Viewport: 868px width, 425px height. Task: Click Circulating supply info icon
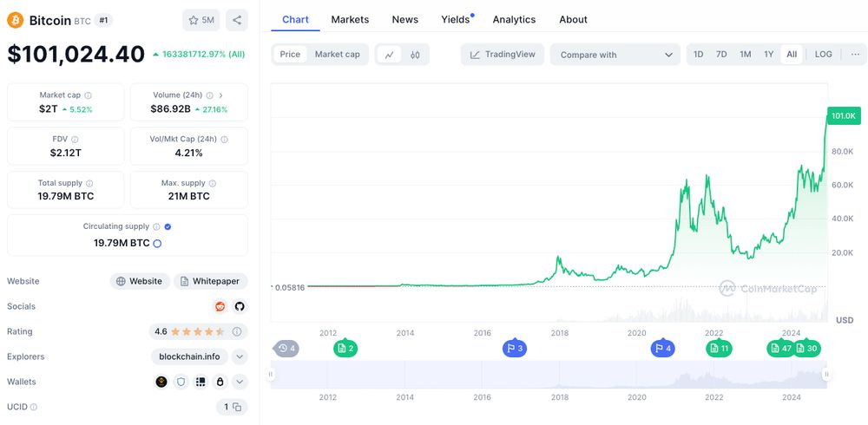[156, 226]
